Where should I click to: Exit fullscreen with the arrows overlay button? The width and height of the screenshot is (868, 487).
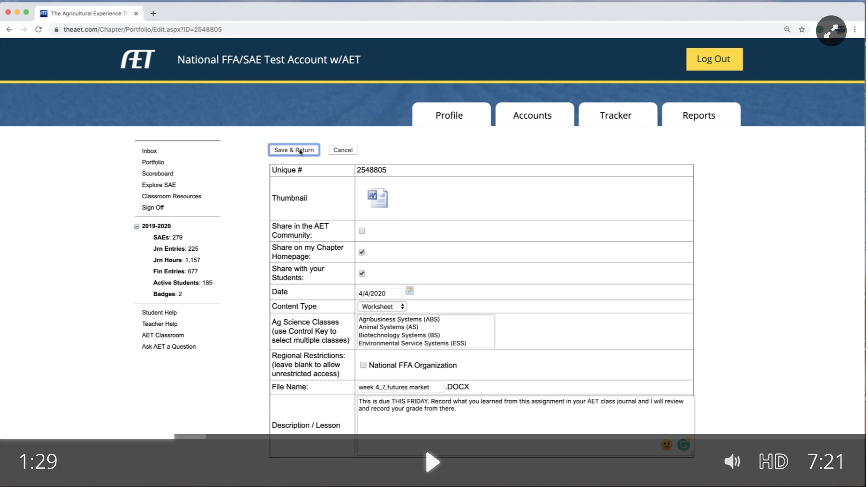point(831,31)
